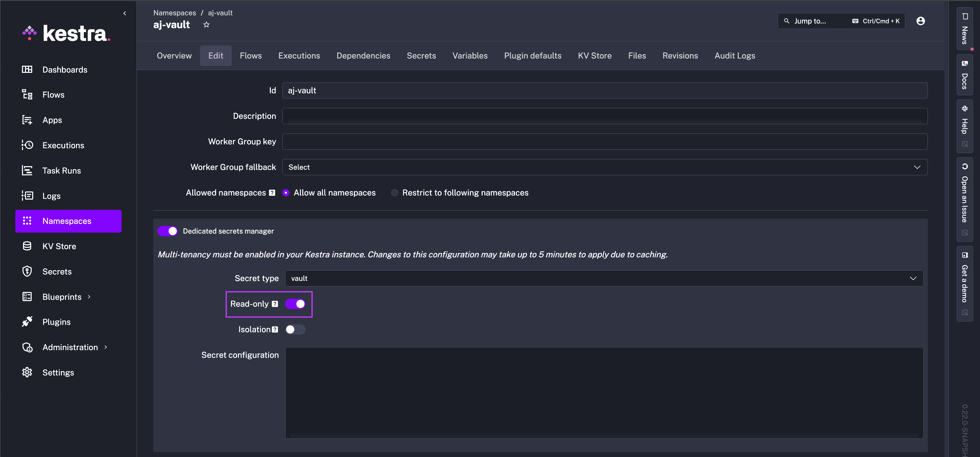Click the Isolation help question icon
Image resolution: width=980 pixels, height=457 pixels.
[x=275, y=329]
